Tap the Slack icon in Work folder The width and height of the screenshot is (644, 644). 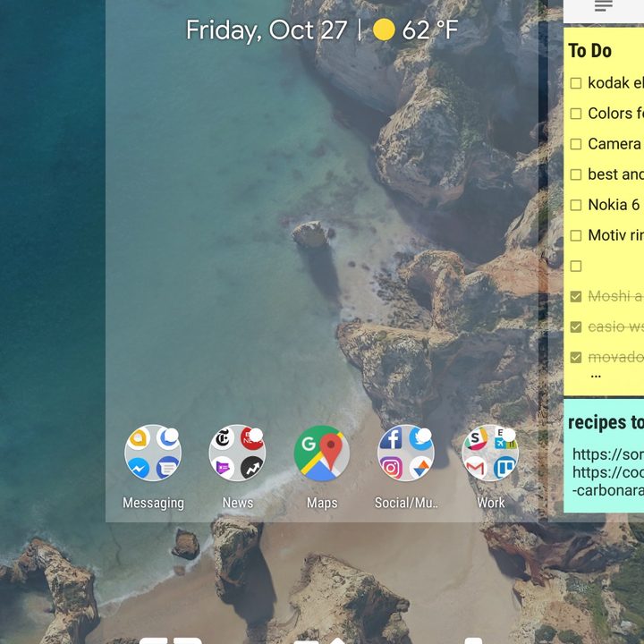[x=476, y=438]
